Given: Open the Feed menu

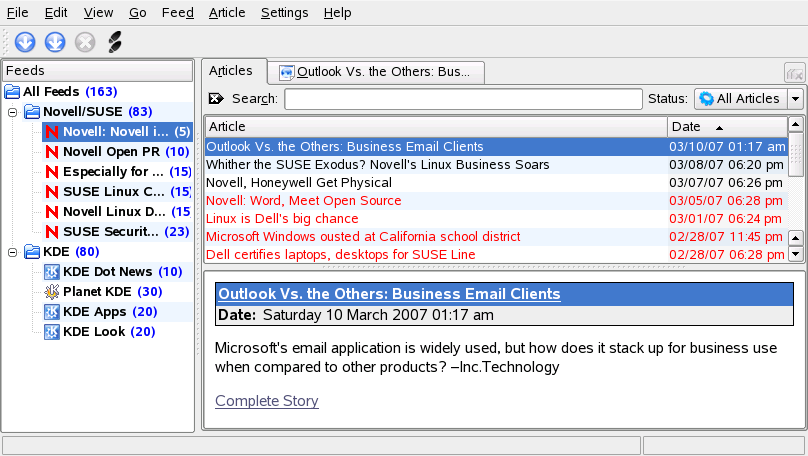Looking at the screenshot, I should point(177,13).
